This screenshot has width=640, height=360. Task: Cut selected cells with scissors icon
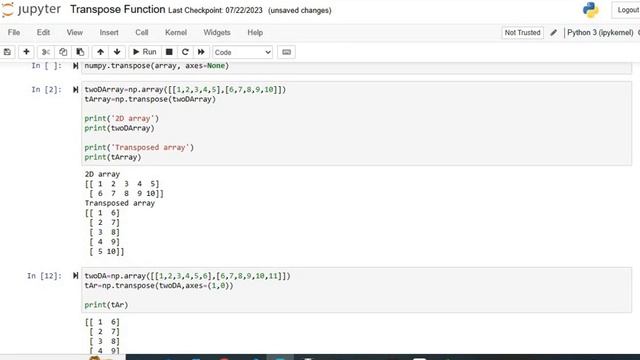pos(46,52)
